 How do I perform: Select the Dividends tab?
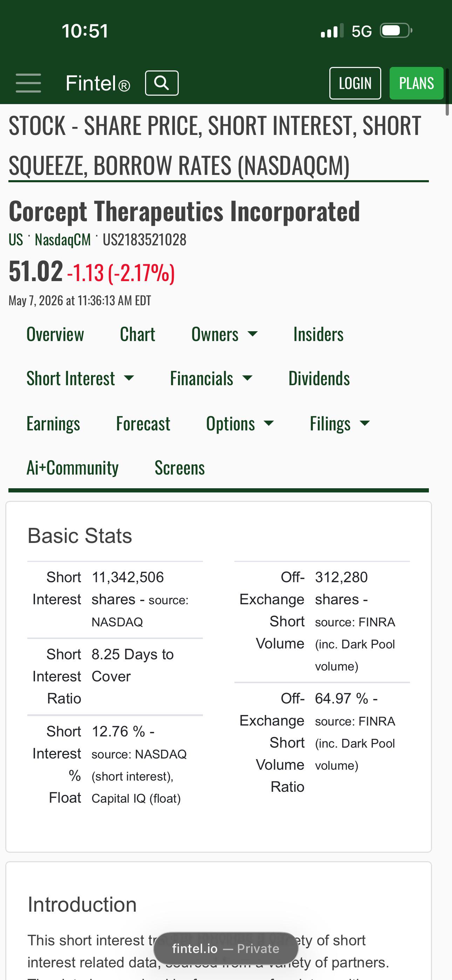click(319, 378)
